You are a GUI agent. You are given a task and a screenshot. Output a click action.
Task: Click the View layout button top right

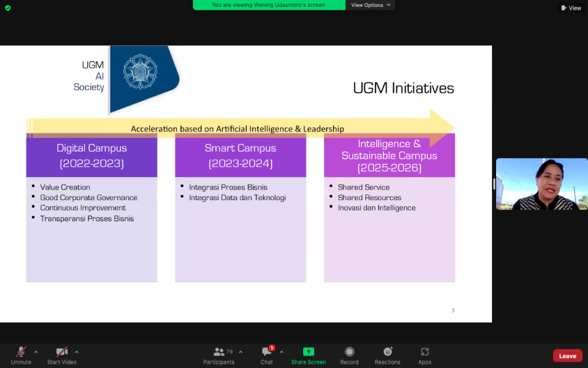pos(571,8)
